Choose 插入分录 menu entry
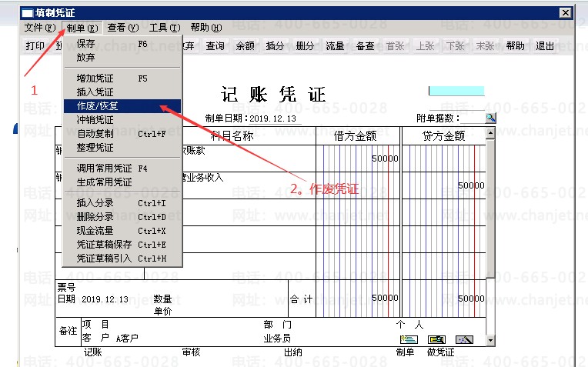Image resolution: width=588 pixels, height=367 pixels. [122, 203]
